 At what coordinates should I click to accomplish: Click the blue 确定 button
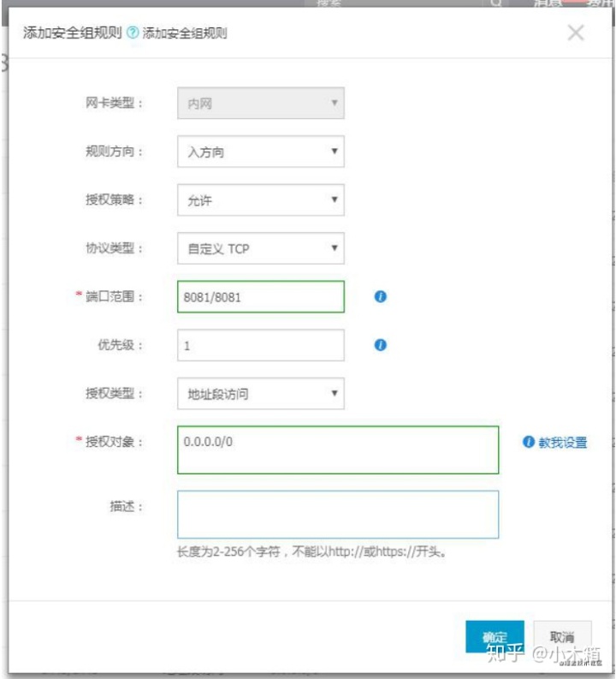495,636
